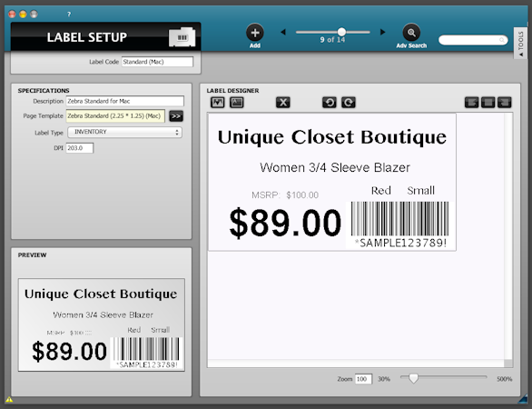Align selected objects left
The height and width of the screenshot is (409, 532).
[471, 102]
